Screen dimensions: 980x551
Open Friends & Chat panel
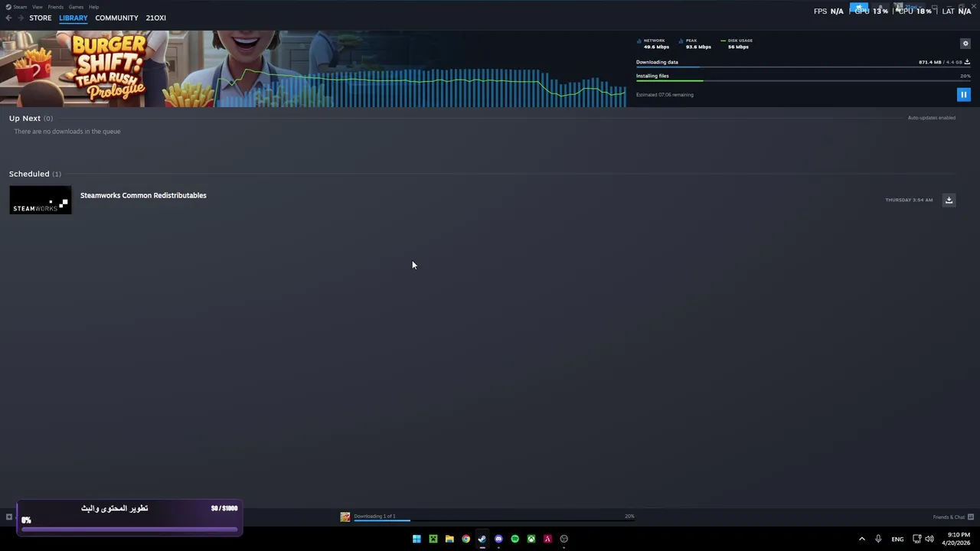tap(953, 517)
